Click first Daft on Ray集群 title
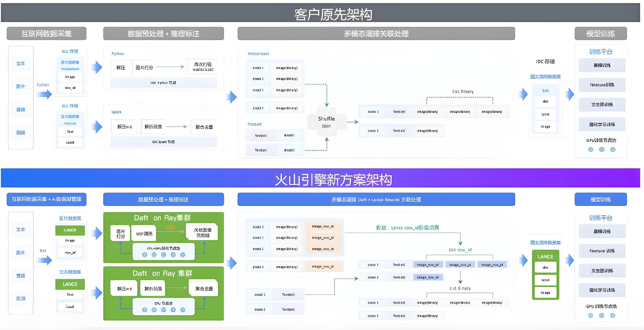Image resolution: width=644 pixels, height=330 pixels. tap(162, 218)
